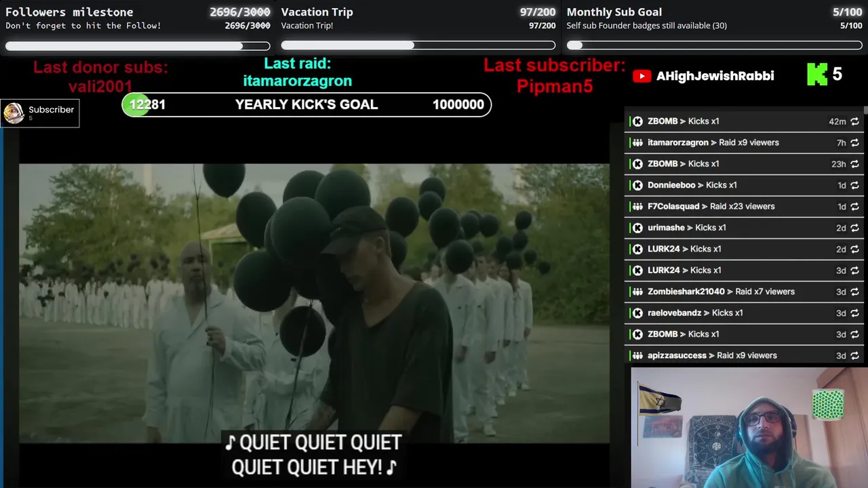The width and height of the screenshot is (868, 488).
Task: Replay the apizzasuccess raid alert
Action: click(854, 356)
